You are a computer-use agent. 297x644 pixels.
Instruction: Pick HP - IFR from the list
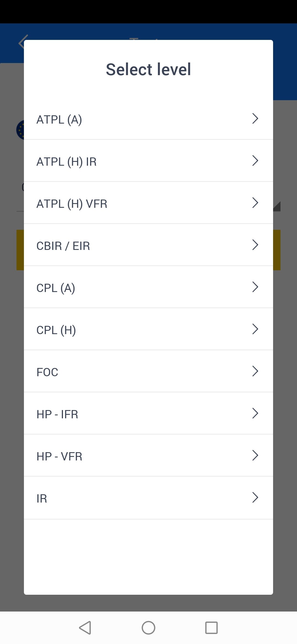coord(57,414)
